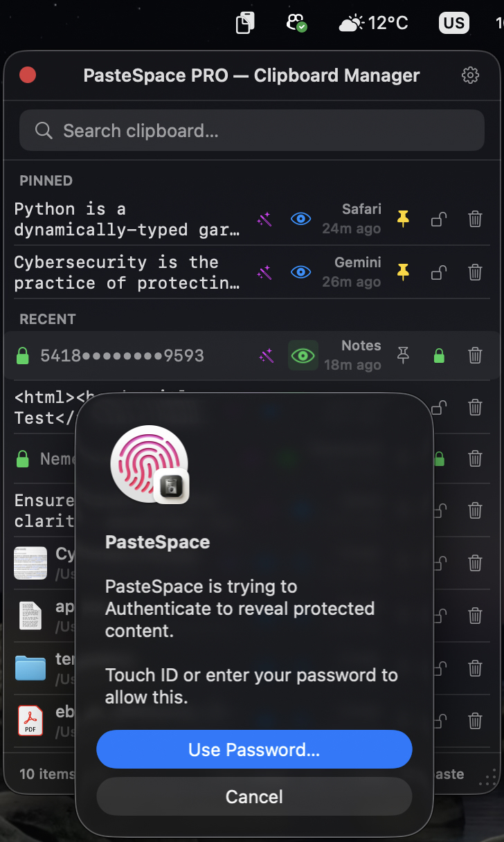Toggle the open padlock in the <html> row

pos(439,407)
